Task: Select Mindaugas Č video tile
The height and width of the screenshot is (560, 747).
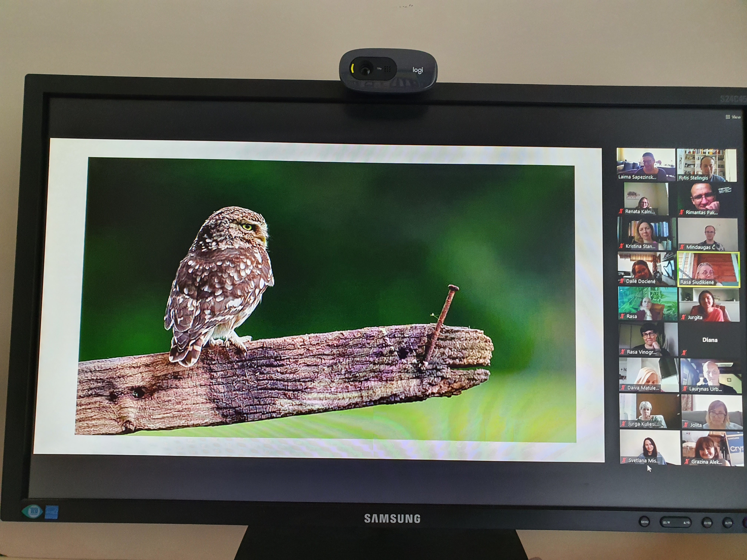Action: pyautogui.click(x=708, y=234)
